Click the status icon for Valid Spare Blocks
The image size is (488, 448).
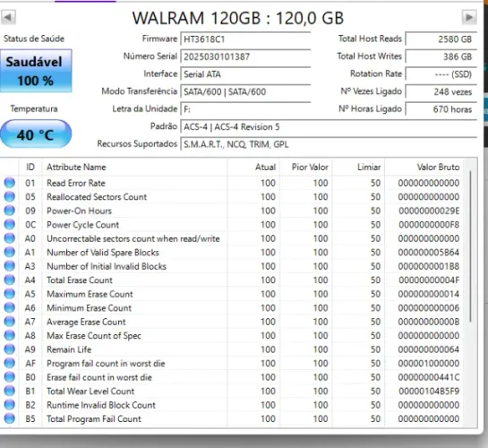click(10, 252)
